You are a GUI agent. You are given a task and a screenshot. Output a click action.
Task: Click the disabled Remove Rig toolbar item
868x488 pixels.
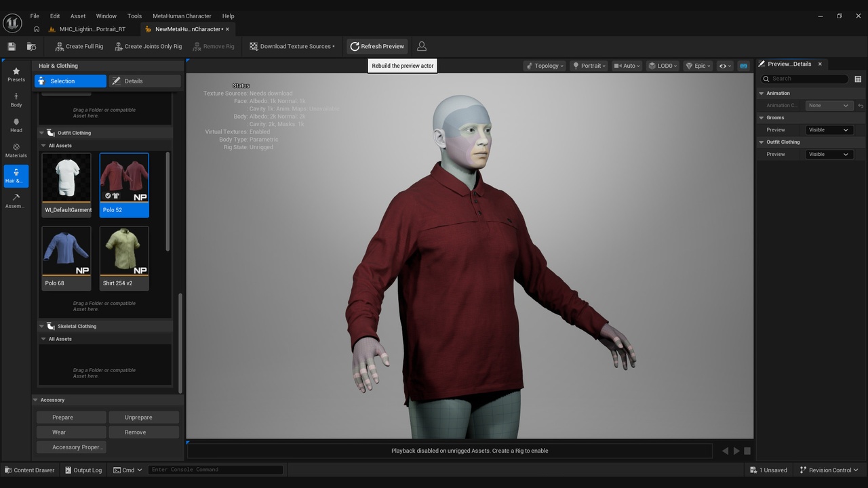[x=214, y=46]
